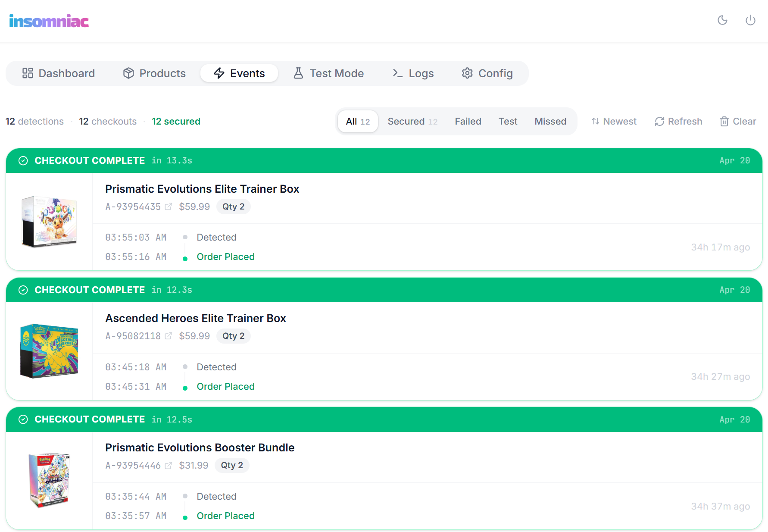Click the Products box icon

[128, 73]
